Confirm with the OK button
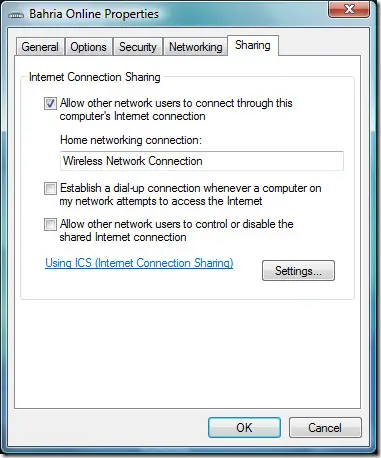The height and width of the screenshot is (458, 381). tap(244, 428)
